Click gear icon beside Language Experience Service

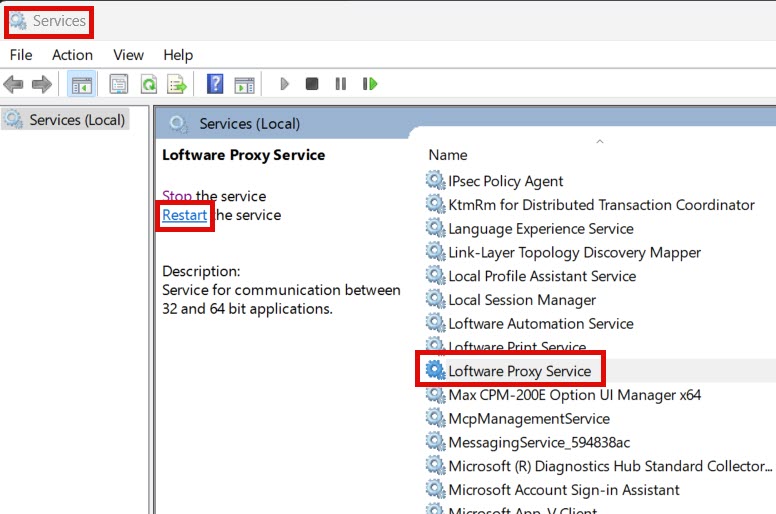pos(436,228)
